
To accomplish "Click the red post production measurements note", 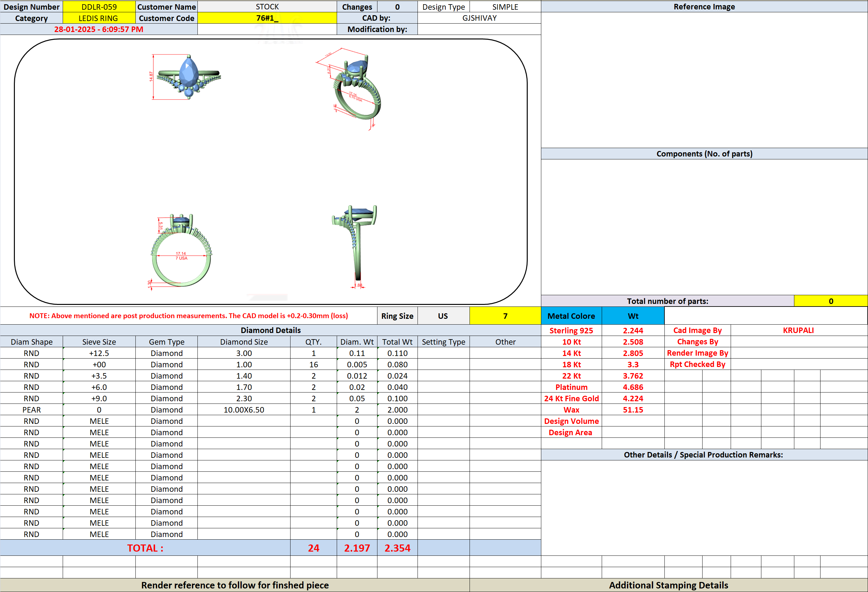I will pyautogui.click(x=189, y=316).
